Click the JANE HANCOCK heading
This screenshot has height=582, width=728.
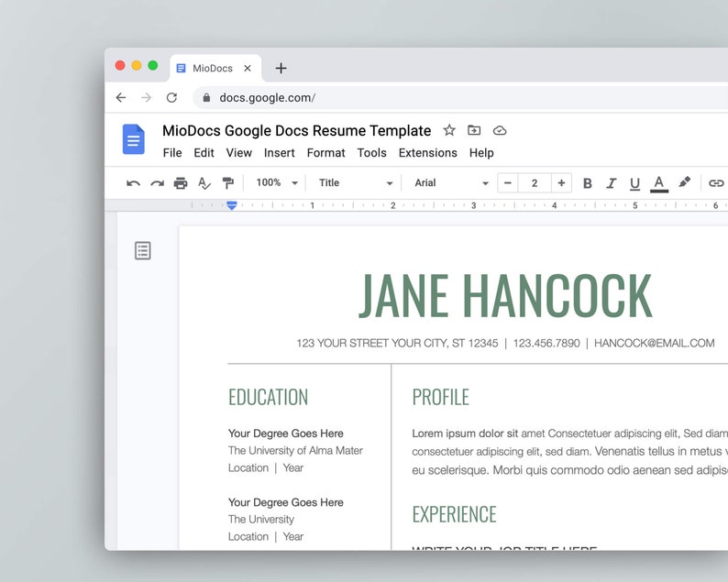click(x=505, y=296)
